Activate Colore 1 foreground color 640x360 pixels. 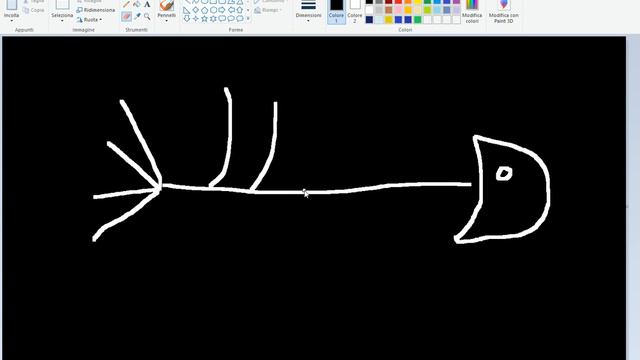336,11
